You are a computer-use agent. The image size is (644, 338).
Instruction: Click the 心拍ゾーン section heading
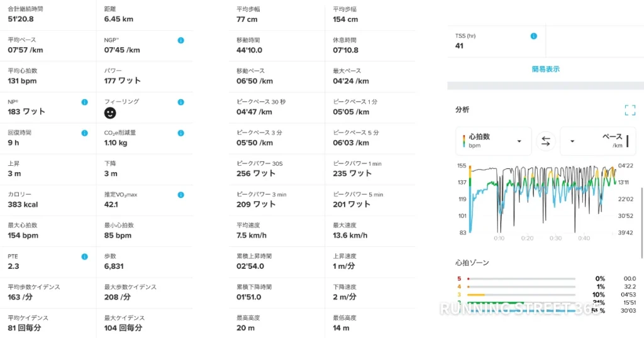tap(472, 263)
